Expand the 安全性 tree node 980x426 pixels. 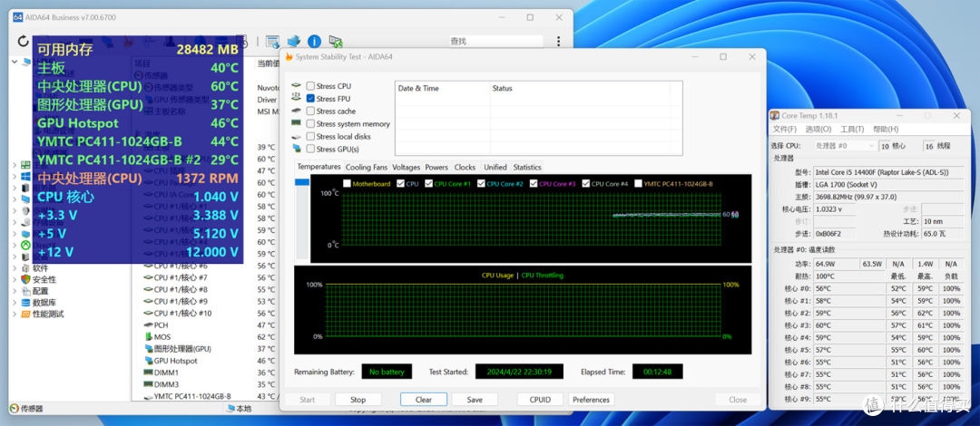point(15,279)
